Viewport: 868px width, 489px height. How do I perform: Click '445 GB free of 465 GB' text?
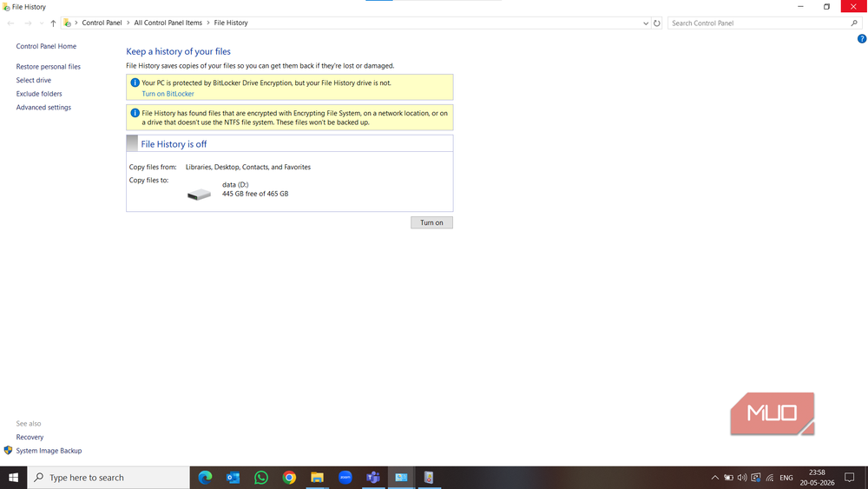pos(255,194)
